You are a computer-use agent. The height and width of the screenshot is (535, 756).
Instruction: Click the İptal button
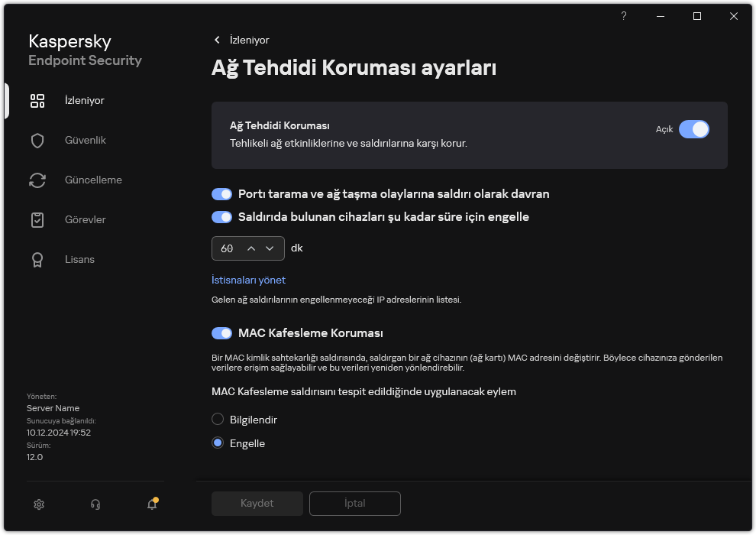[x=354, y=503]
